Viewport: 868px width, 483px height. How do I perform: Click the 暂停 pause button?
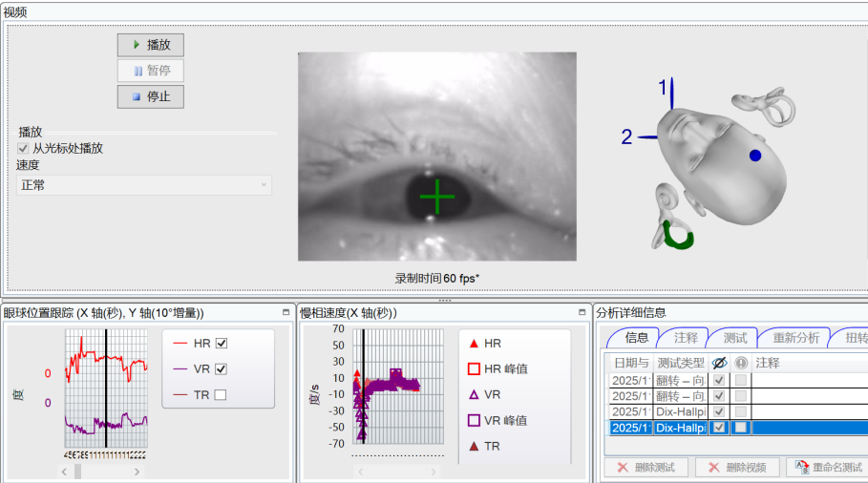pos(151,71)
